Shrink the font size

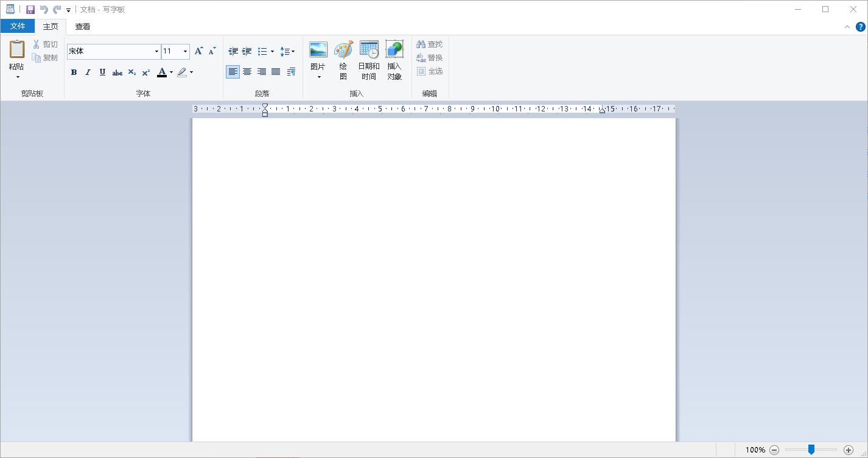click(x=212, y=51)
